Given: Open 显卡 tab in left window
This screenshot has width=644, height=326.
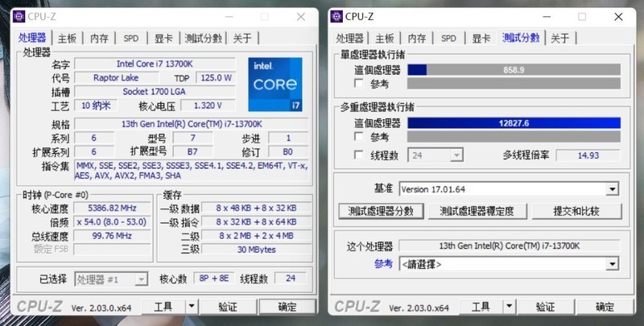Looking at the screenshot, I should point(163,39).
